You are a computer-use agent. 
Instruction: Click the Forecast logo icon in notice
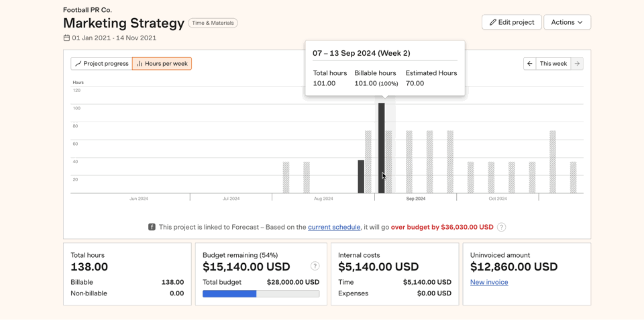coord(152,228)
